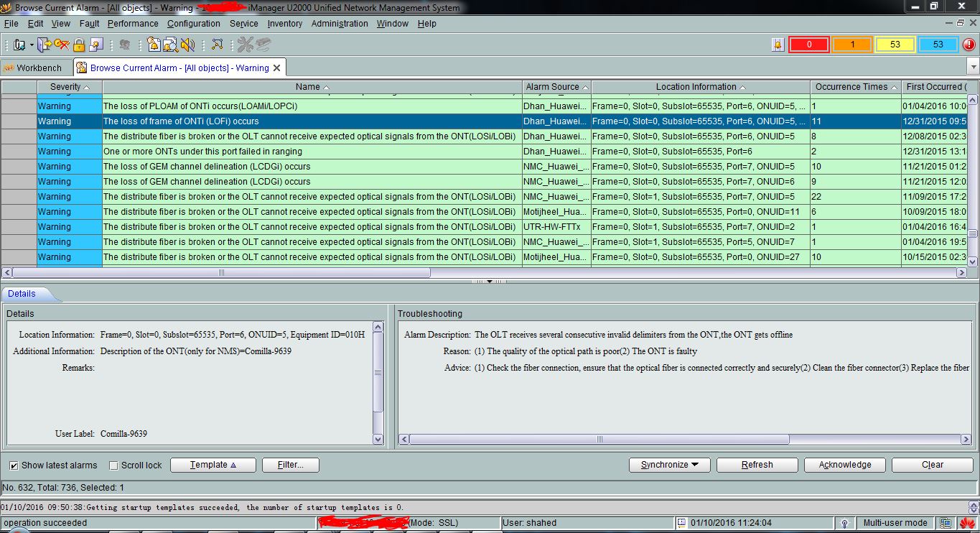The width and height of the screenshot is (980, 533).
Task: Click the Refresh button
Action: pos(757,465)
